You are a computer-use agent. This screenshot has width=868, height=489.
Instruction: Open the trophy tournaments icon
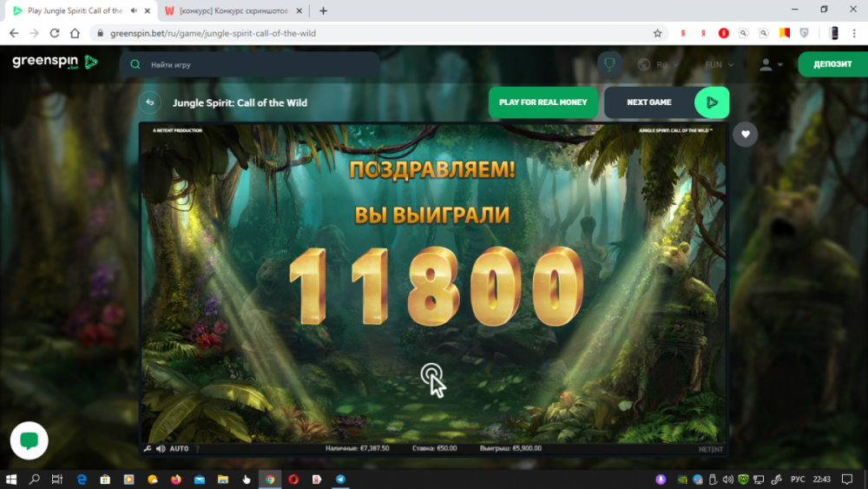(609, 64)
